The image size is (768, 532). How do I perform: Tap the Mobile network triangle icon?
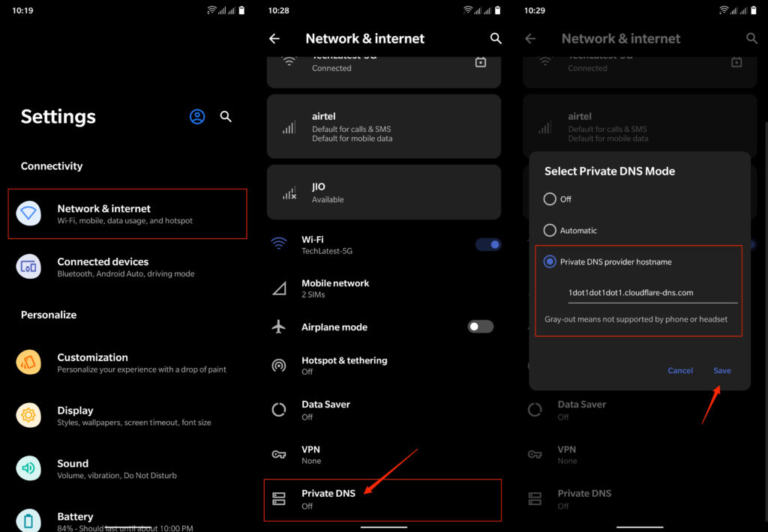pos(279,288)
